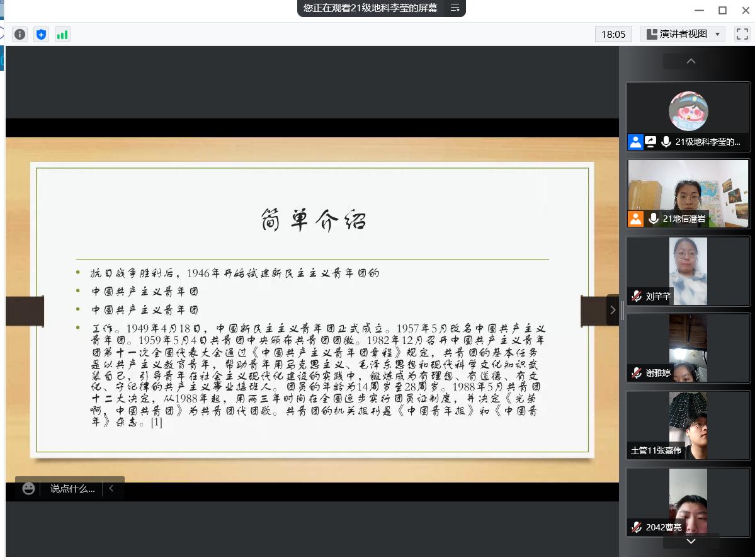Select 土管11张嘉伟's video thumbnail

(688, 425)
